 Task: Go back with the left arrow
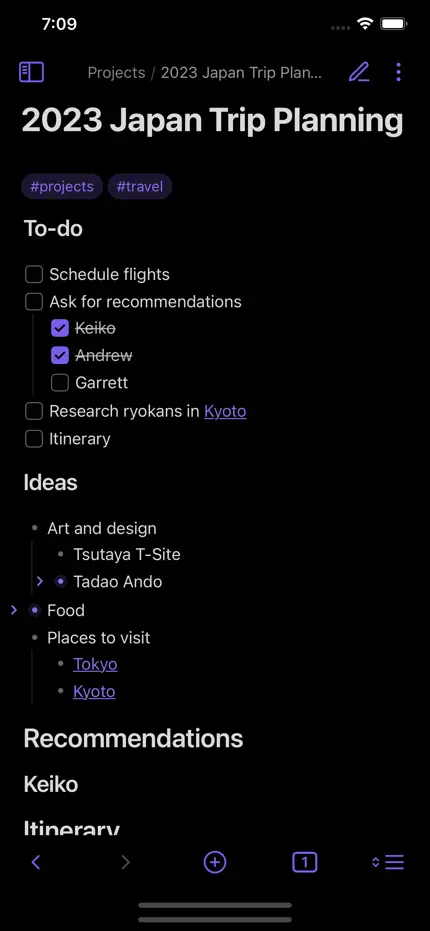pos(36,862)
